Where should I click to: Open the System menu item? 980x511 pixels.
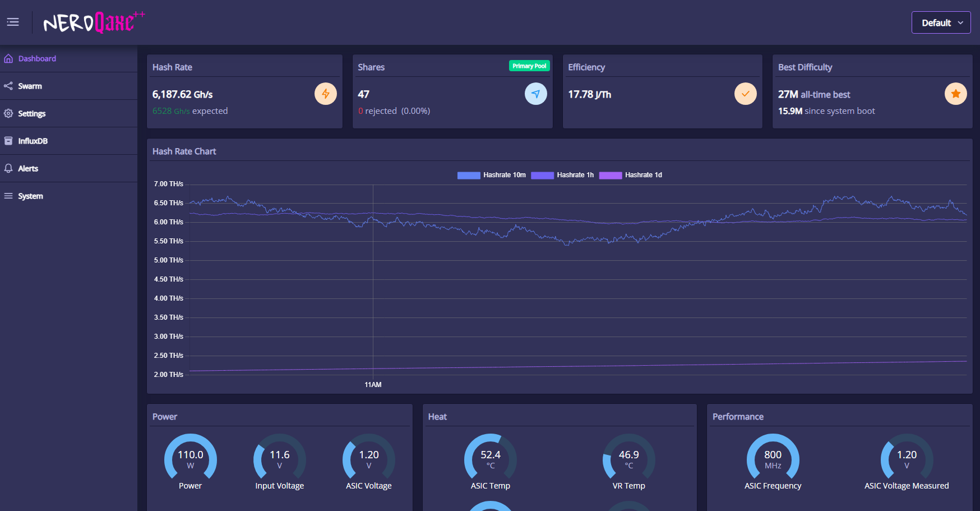[30, 196]
